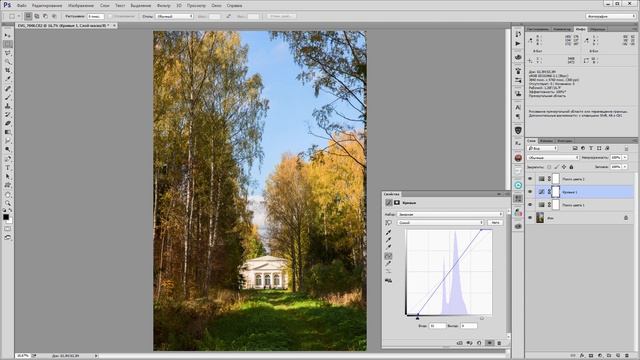
Task: Toggle clip to layer in Properties panel
Action: coord(460,343)
